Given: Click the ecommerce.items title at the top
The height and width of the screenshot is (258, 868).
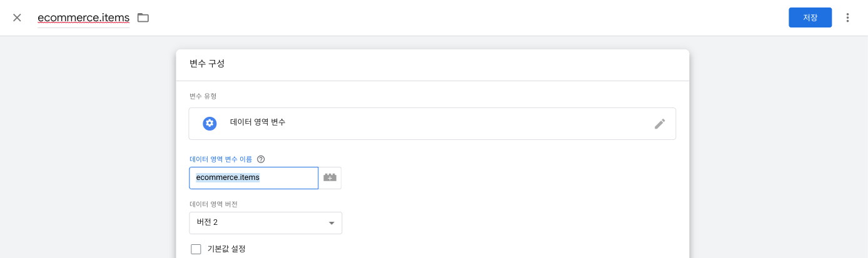Looking at the screenshot, I should (x=84, y=17).
